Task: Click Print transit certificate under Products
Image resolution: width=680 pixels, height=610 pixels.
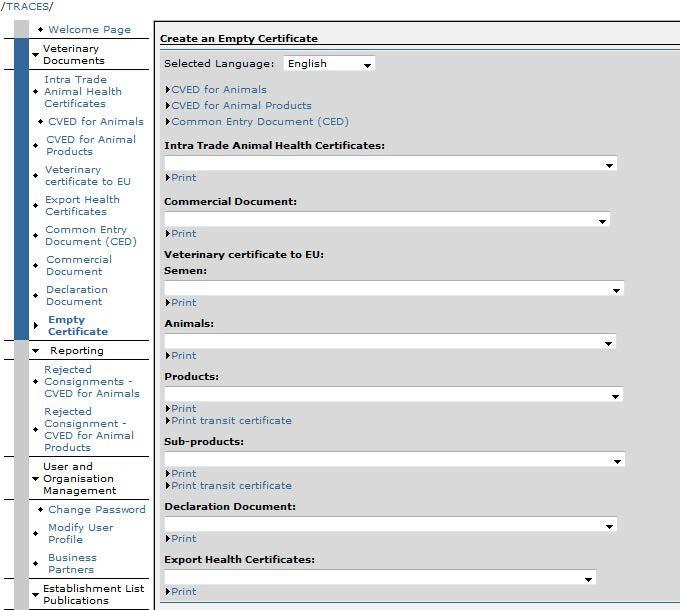Action: coord(231,421)
